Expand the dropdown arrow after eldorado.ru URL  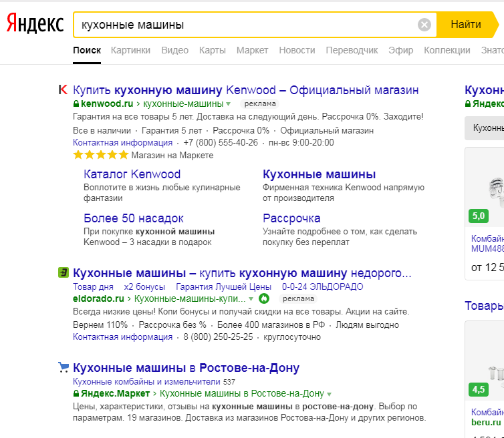(251, 299)
